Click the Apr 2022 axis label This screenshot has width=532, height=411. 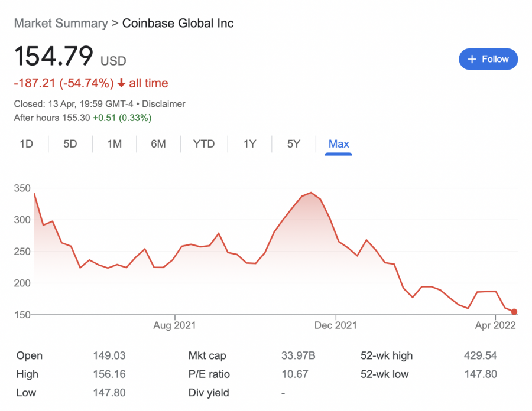click(496, 325)
